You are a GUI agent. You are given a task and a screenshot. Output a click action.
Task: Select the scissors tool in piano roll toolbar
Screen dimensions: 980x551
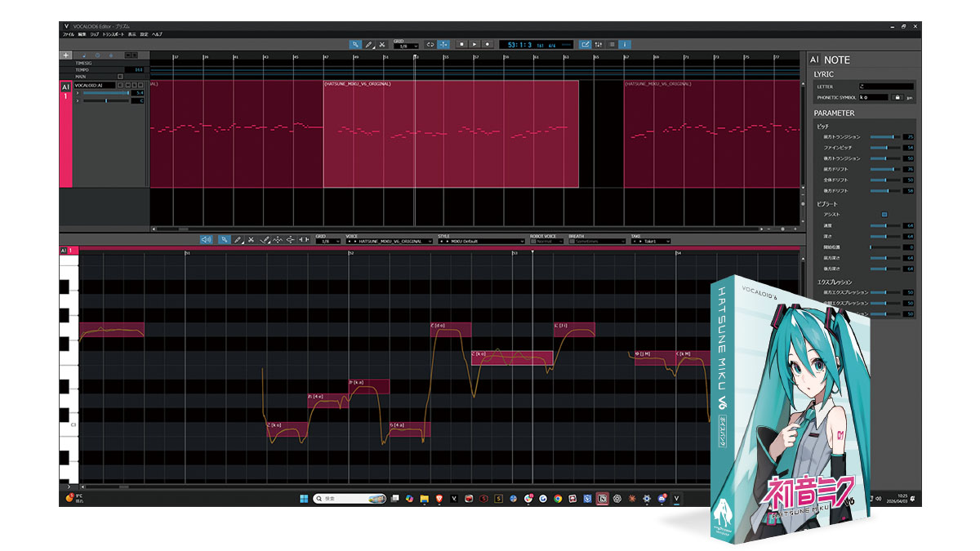point(251,240)
